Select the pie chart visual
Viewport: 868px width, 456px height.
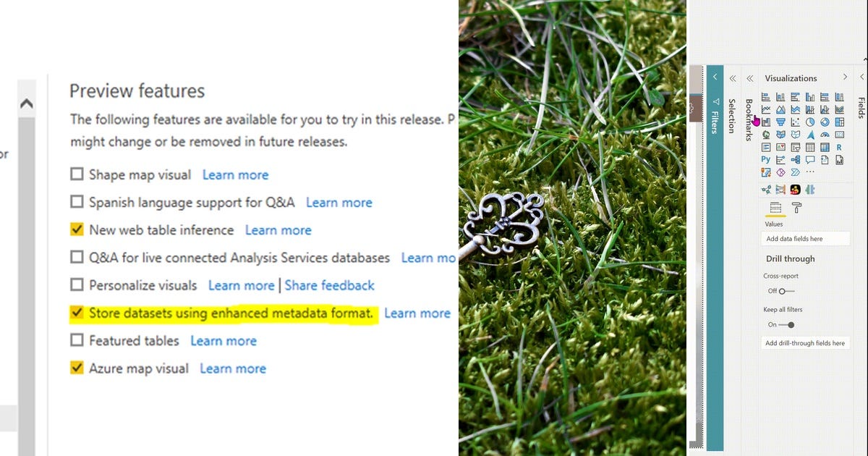(x=810, y=122)
